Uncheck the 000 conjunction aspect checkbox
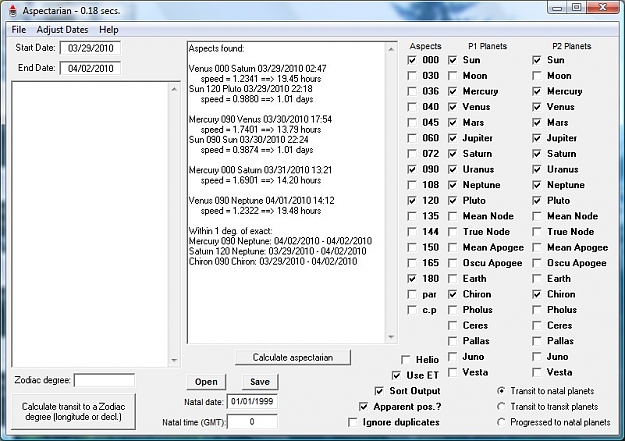This screenshot has width=625, height=441. pyautogui.click(x=412, y=60)
